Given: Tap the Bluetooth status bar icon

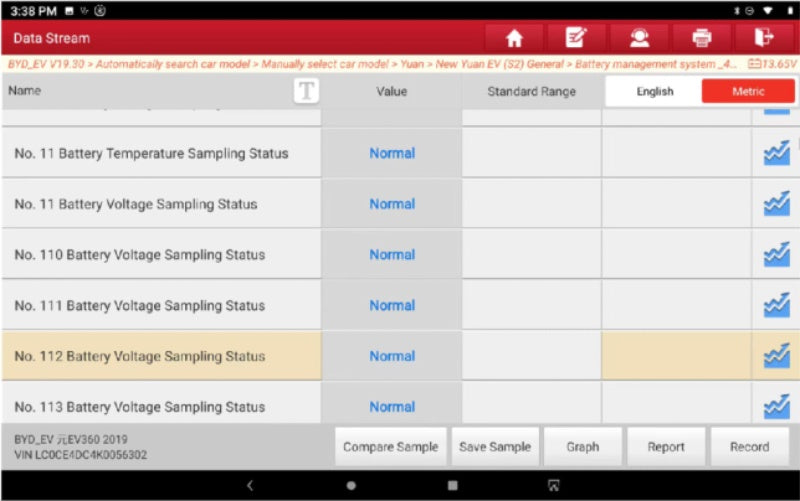Looking at the screenshot, I should (737, 11).
